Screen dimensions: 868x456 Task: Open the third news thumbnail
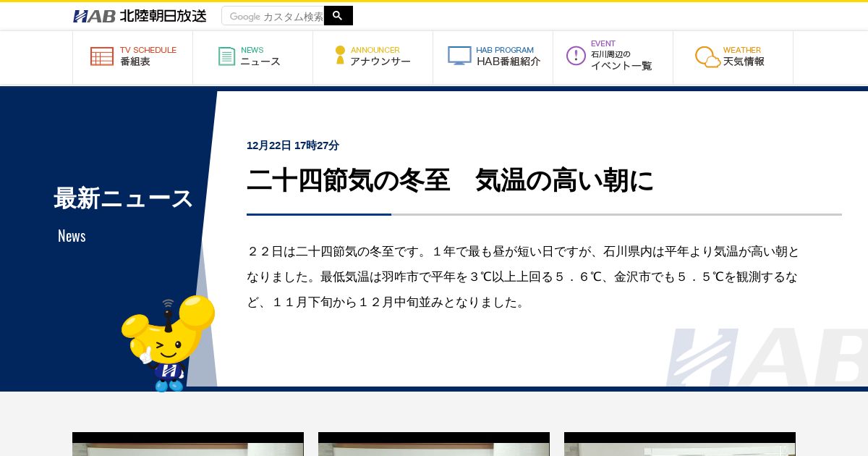pyautogui.click(x=680, y=444)
